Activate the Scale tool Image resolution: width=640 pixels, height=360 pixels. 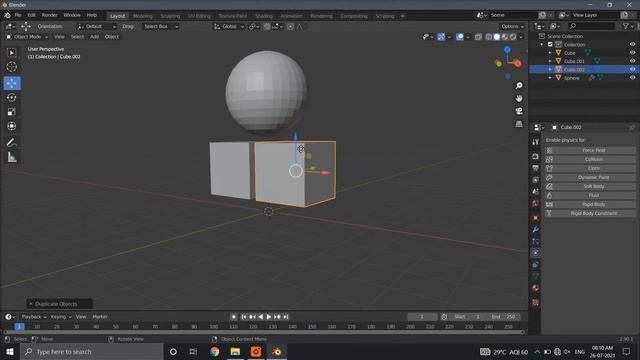click(11, 112)
